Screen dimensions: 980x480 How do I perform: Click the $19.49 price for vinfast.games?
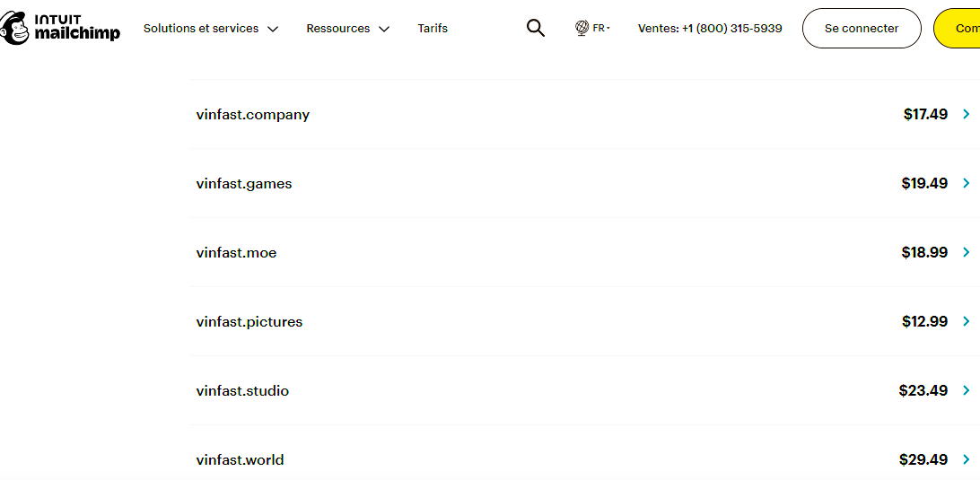924,183
